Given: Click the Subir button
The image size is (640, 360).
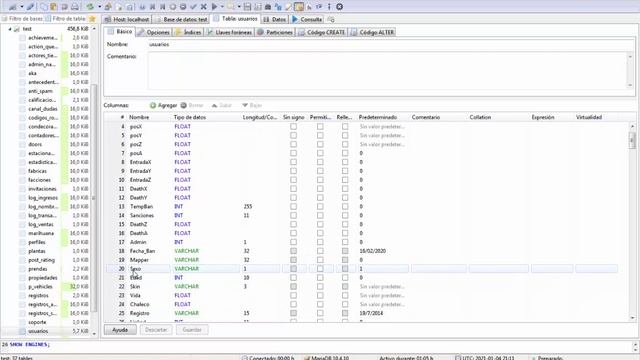Looking at the screenshot, I should click(x=222, y=105).
